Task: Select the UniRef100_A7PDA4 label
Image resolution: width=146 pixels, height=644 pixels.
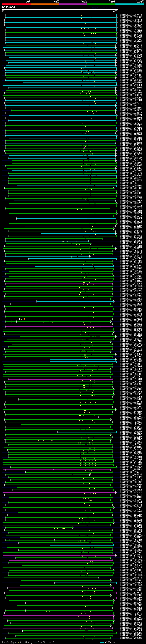Action: (x=131, y=246)
